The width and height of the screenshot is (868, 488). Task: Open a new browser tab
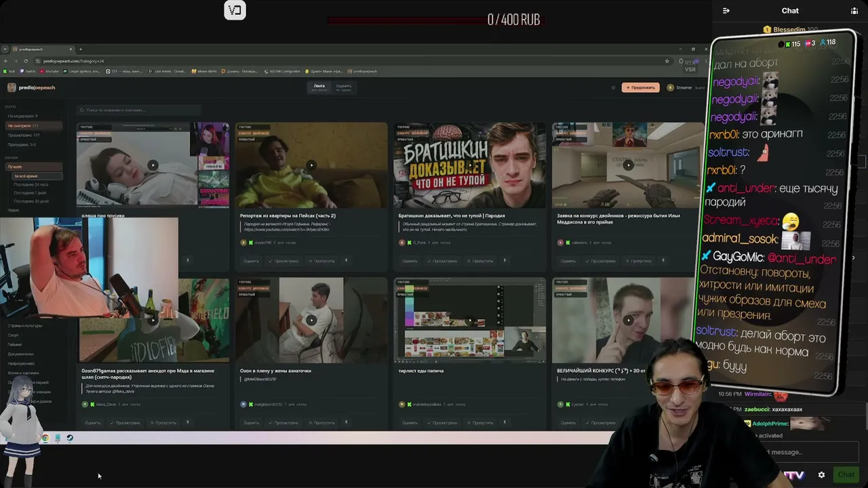81,49
